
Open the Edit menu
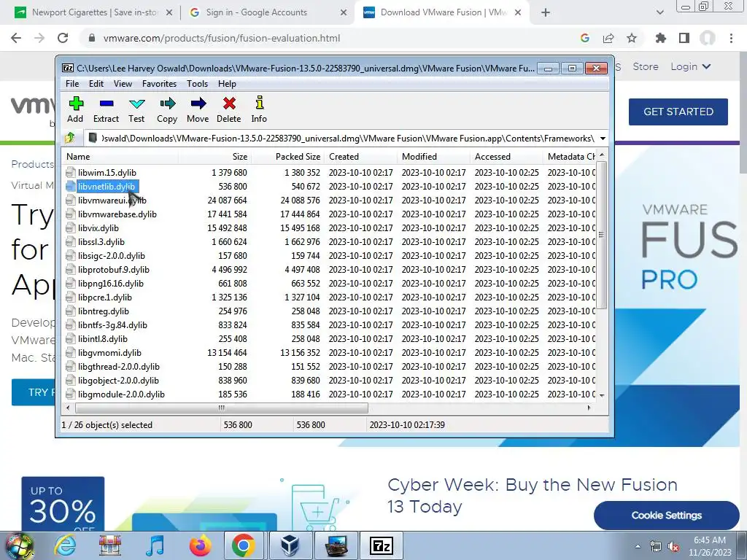point(96,84)
